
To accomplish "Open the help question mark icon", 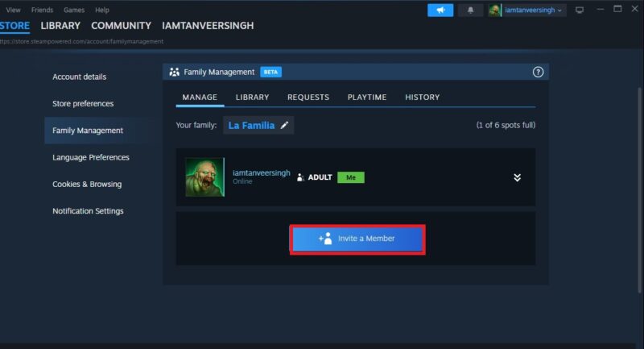I will [x=538, y=72].
